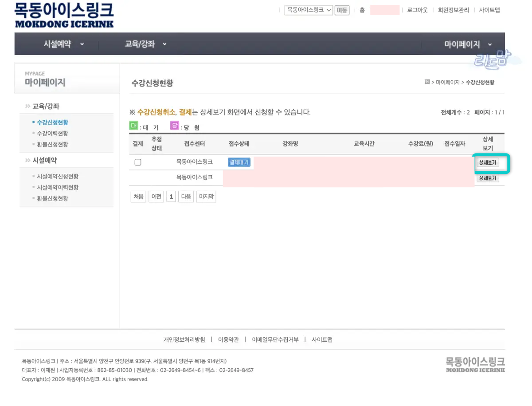
Task: Click the 강좌명 column header
Action: [x=290, y=144]
